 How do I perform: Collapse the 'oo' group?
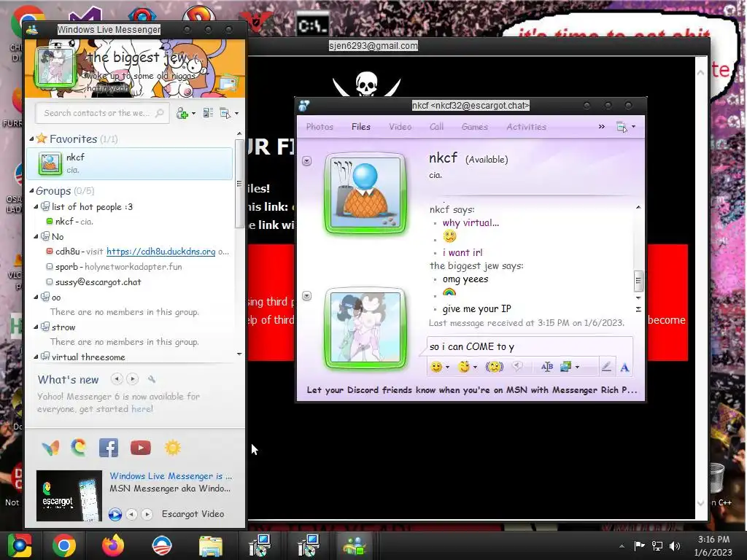(x=36, y=297)
